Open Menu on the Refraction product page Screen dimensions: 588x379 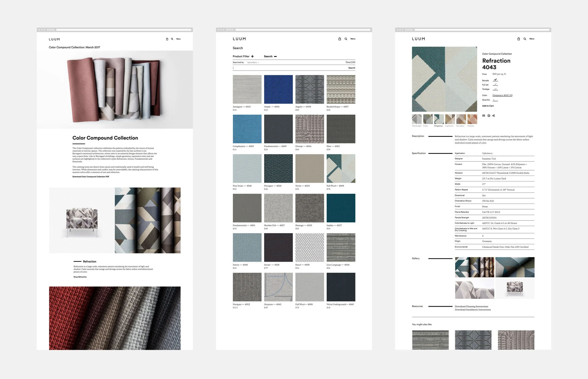click(x=532, y=39)
